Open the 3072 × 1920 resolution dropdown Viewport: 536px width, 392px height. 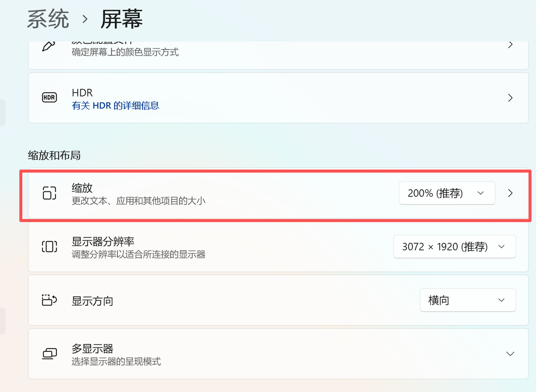click(x=454, y=246)
